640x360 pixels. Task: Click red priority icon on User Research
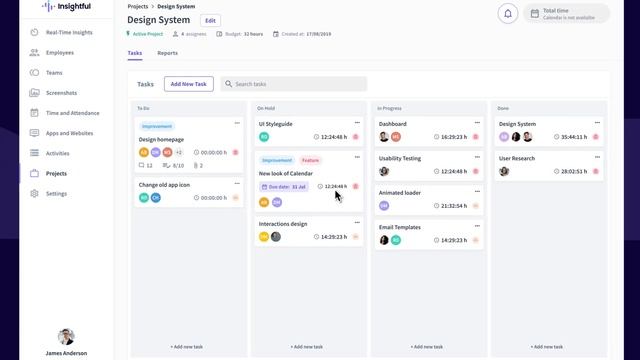[596, 171]
